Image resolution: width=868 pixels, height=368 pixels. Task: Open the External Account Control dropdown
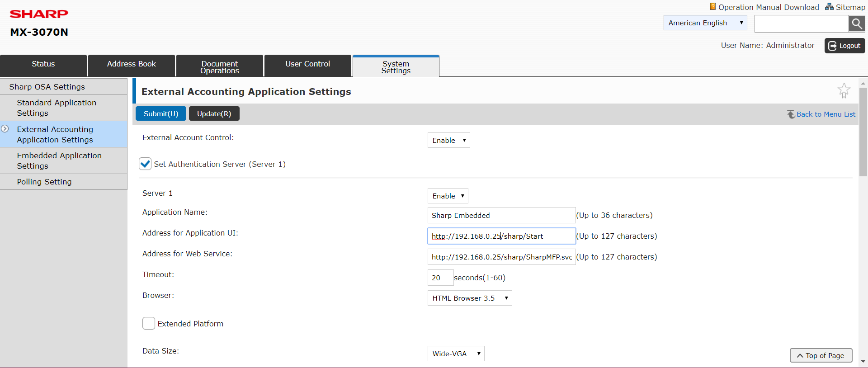448,140
